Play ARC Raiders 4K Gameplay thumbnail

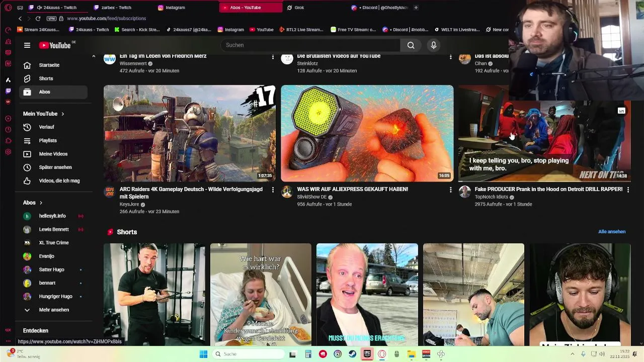[190, 133]
